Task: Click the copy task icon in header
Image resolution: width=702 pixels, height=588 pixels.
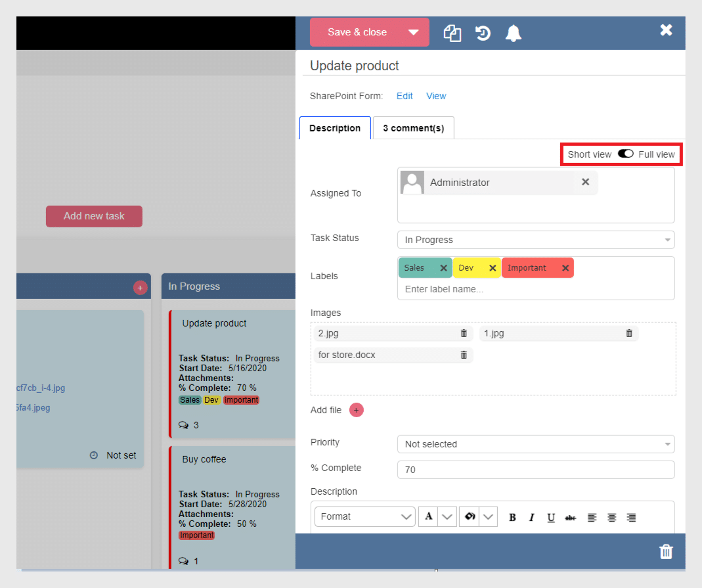Action: [x=452, y=33]
